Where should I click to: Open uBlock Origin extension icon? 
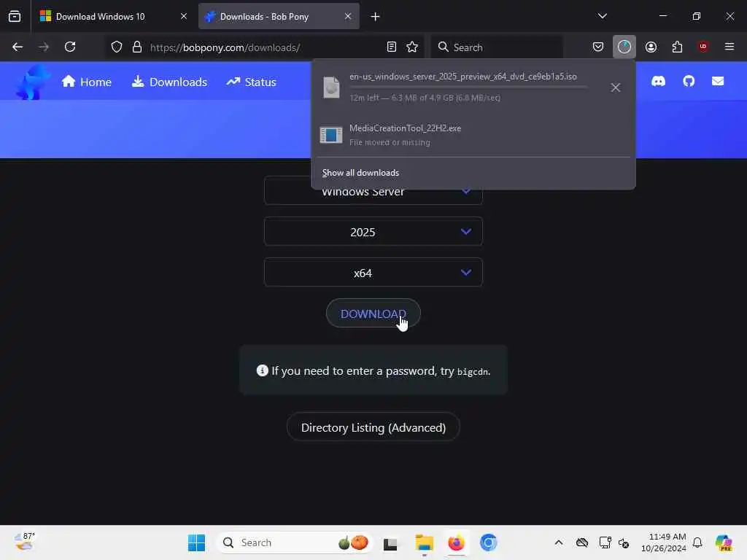pyautogui.click(x=703, y=47)
